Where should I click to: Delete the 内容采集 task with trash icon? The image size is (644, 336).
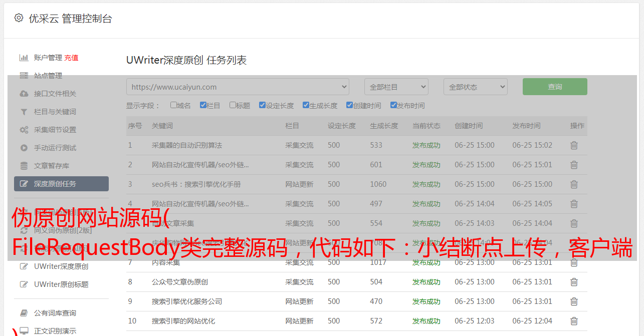(574, 262)
